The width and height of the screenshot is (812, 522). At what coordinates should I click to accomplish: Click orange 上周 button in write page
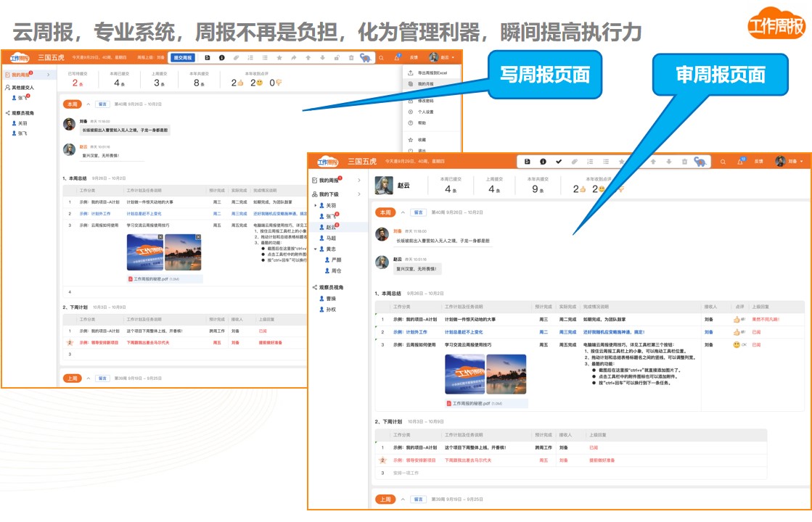[x=73, y=378]
